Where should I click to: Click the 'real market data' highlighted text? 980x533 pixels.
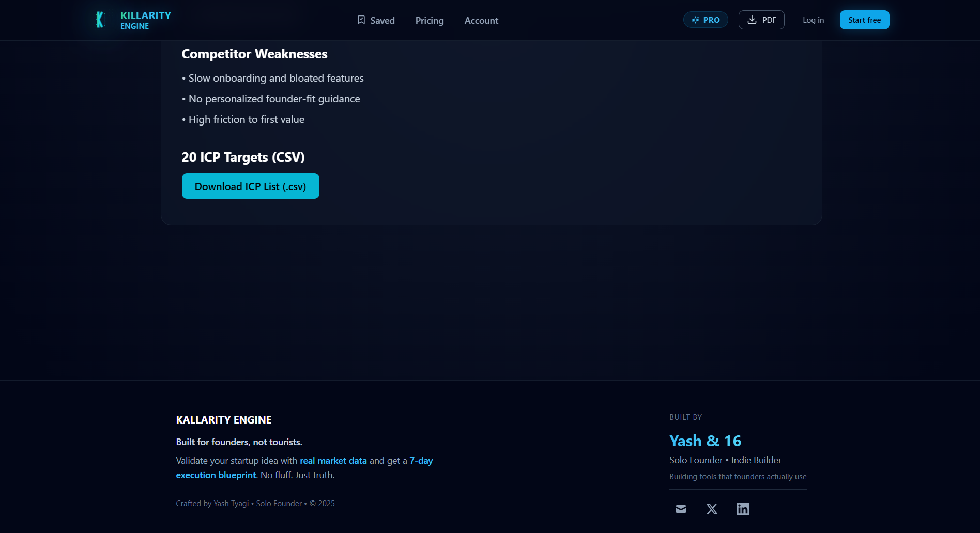(333, 460)
